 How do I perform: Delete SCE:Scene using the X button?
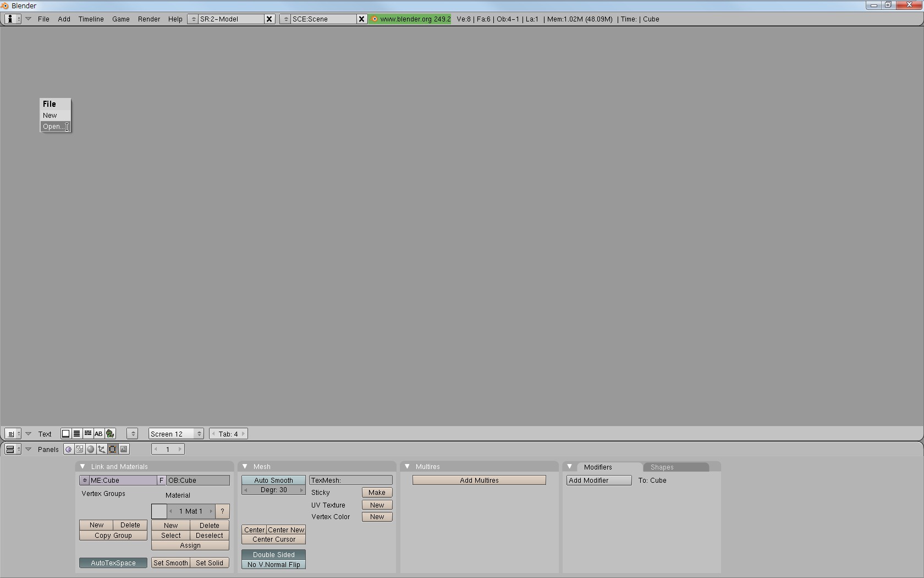[361, 19]
